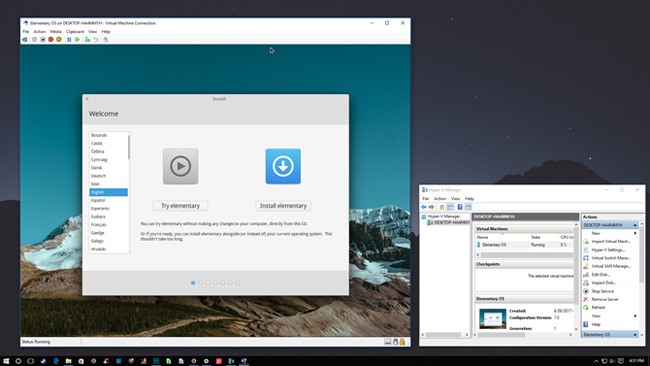Click the Show/Hide Action Pane icon in Hyper-V Manager
This screenshot has width=650, height=366.
[468, 207]
